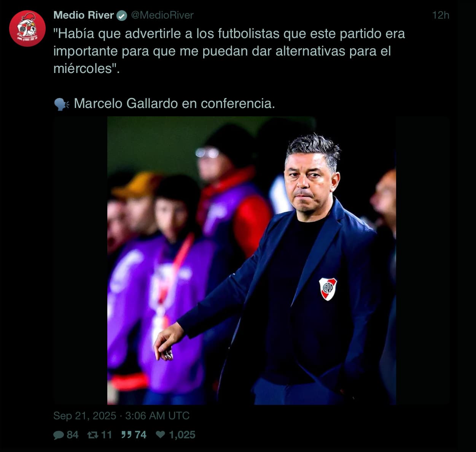Viewport: 476px width, 452px height.
Task: View the 11 retweets count
Action: tap(107, 435)
